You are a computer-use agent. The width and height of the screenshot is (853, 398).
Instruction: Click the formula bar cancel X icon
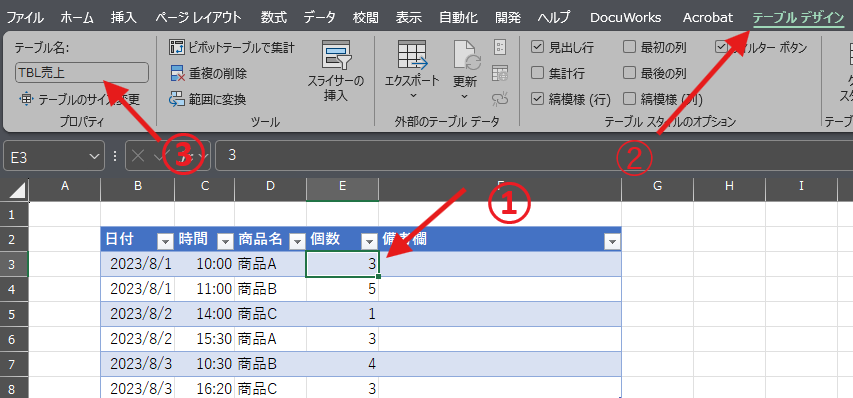138,156
